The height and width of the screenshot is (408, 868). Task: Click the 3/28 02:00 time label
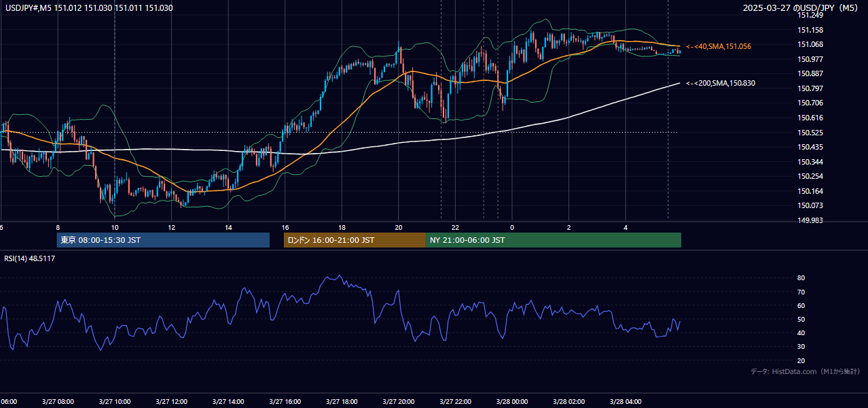click(x=568, y=401)
